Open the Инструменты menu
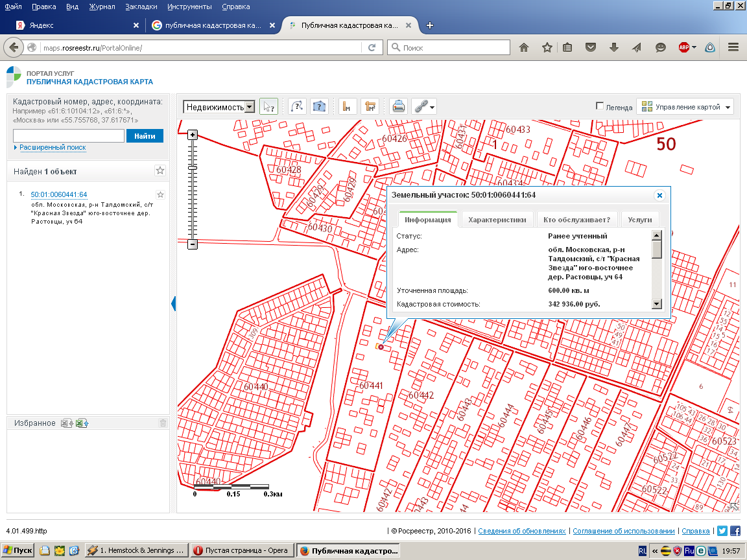The image size is (747, 560). click(189, 6)
